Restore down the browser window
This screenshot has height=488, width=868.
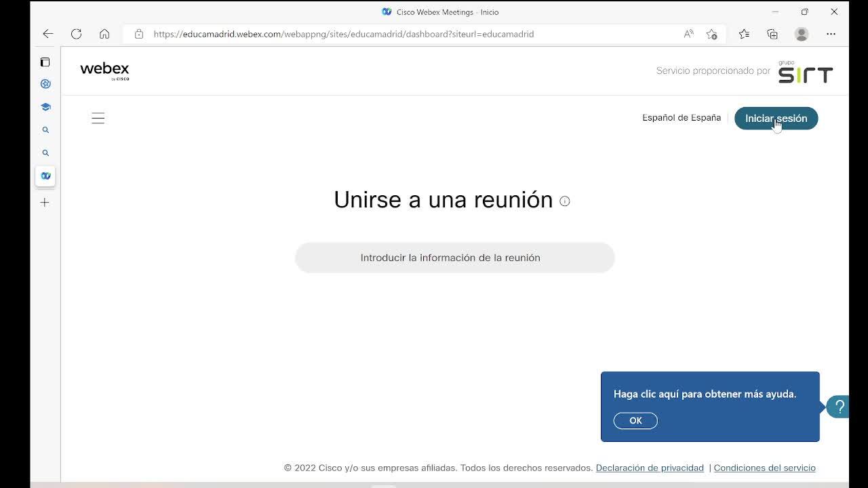click(x=804, y=12)
